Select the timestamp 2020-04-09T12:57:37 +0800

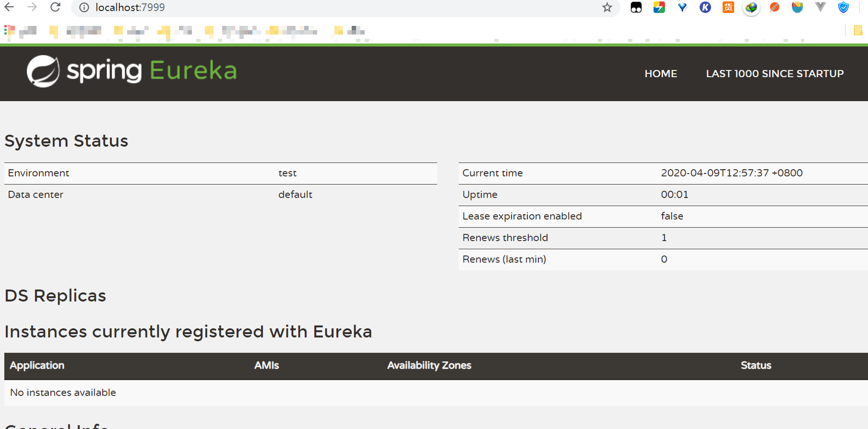(732, 173)
